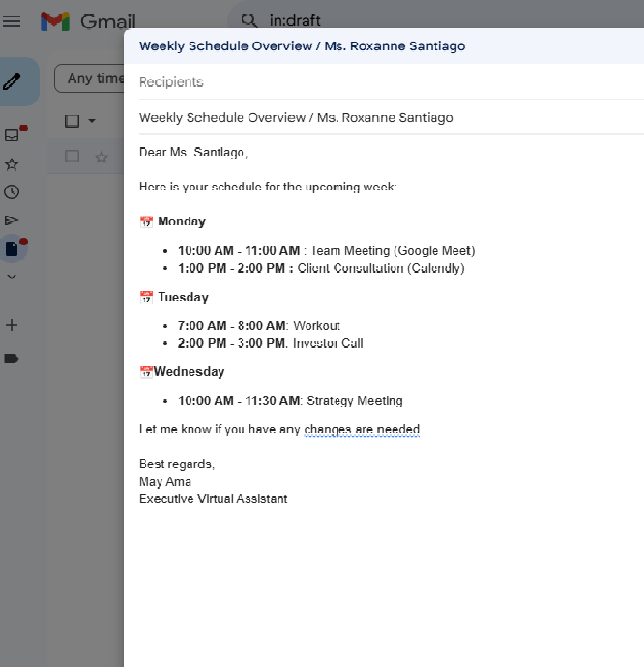Click the Gmail logo
644x667 pixels.
(88, 21)
